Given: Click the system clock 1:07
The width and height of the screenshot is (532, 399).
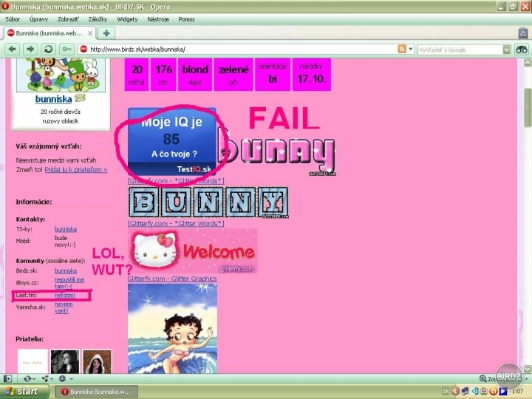Looking at the screenshot, I should (517, 392).
